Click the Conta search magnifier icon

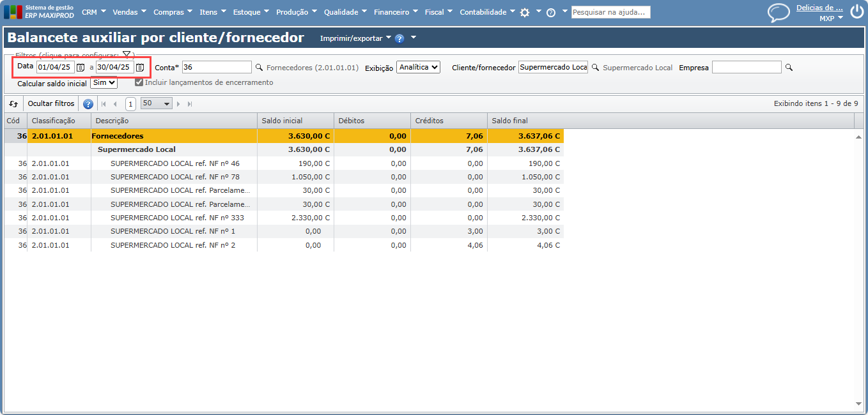pos(259,67)
